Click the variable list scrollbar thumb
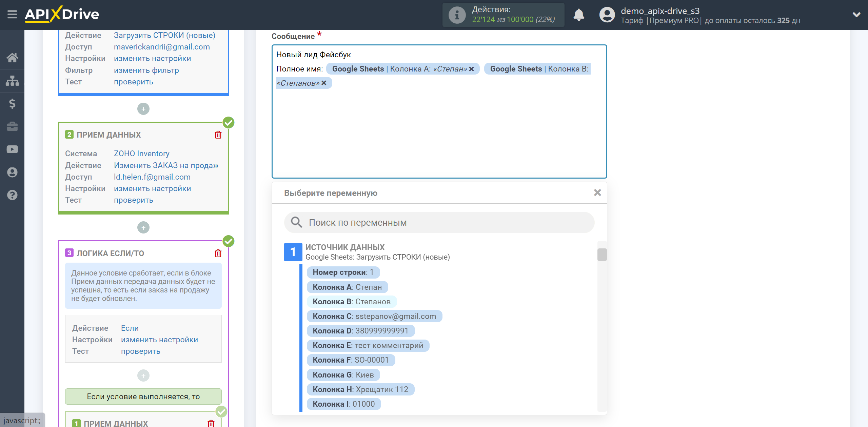 602,255
